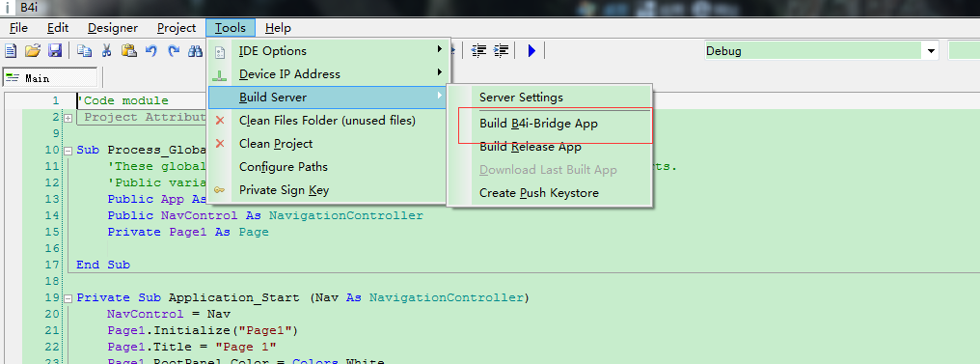Click the Redo arrow icon
The height and width of the screenshot is (364, 980).
pos(173,50)
